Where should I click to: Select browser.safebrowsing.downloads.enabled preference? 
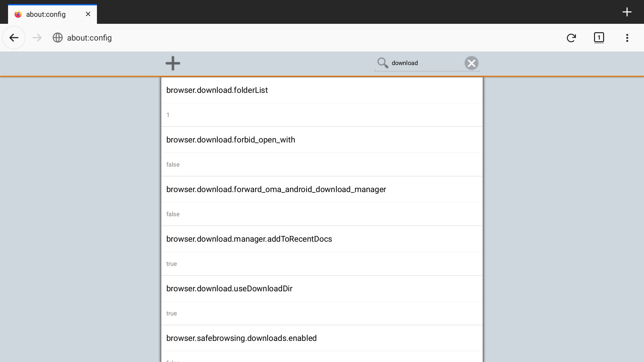click(241, 338)
